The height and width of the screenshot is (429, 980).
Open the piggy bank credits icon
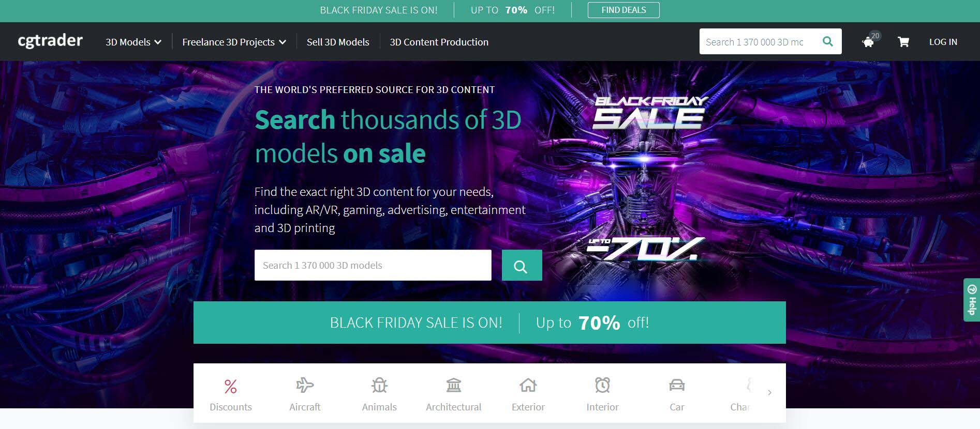868,42
